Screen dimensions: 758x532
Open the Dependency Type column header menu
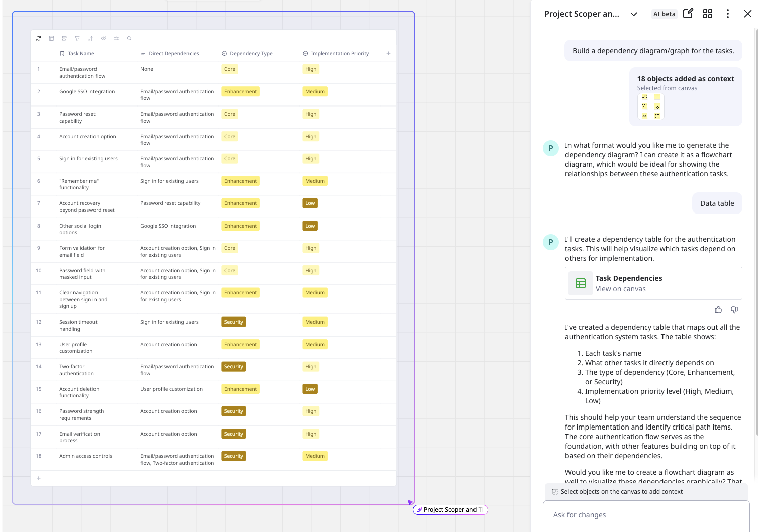[251, 54]
